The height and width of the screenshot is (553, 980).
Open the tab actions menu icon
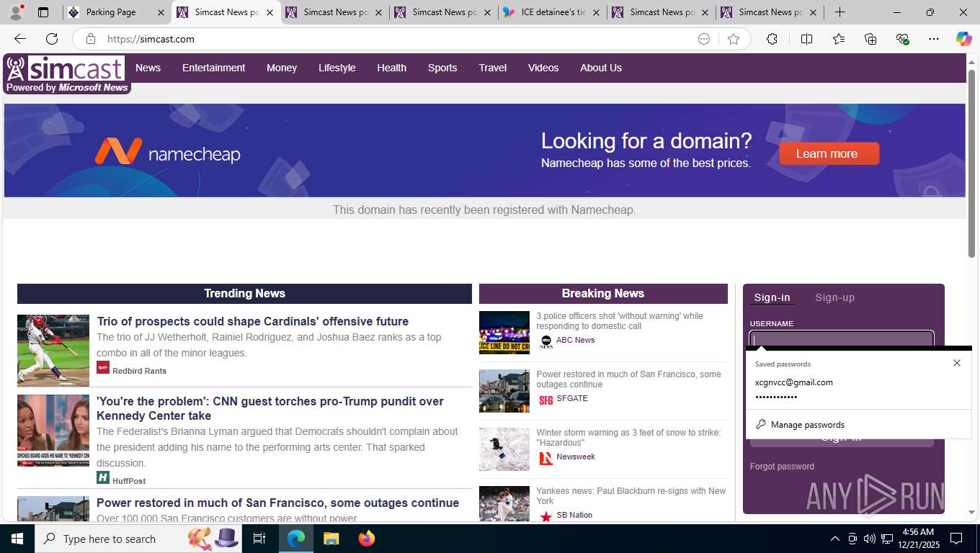point(43,12)
